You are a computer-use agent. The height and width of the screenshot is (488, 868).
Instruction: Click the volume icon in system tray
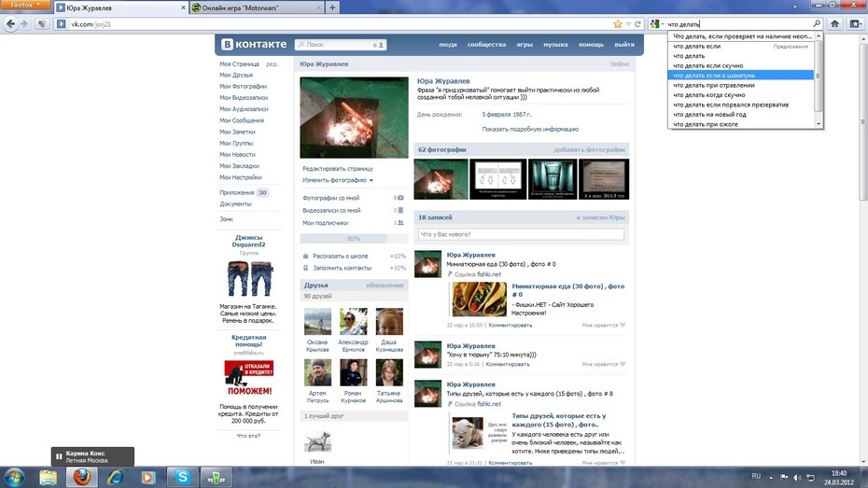[797, 477]
